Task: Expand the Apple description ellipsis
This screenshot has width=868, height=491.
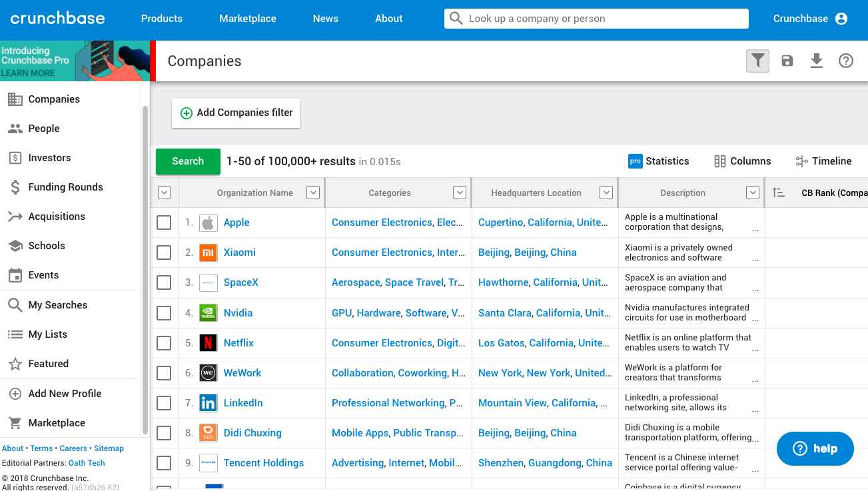Action: pos(755,229)
